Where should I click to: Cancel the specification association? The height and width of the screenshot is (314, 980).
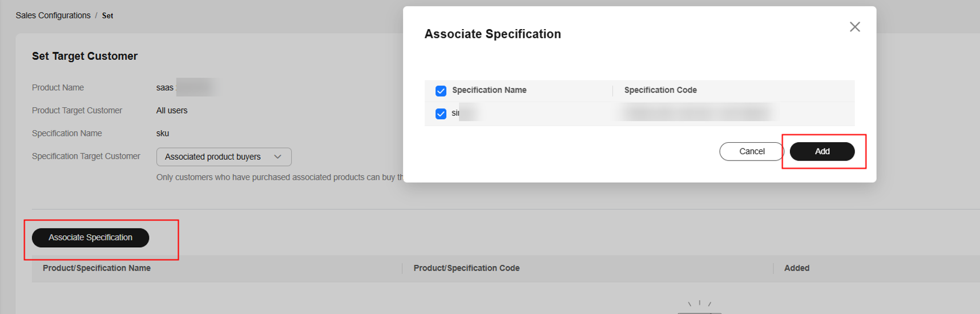751,151
